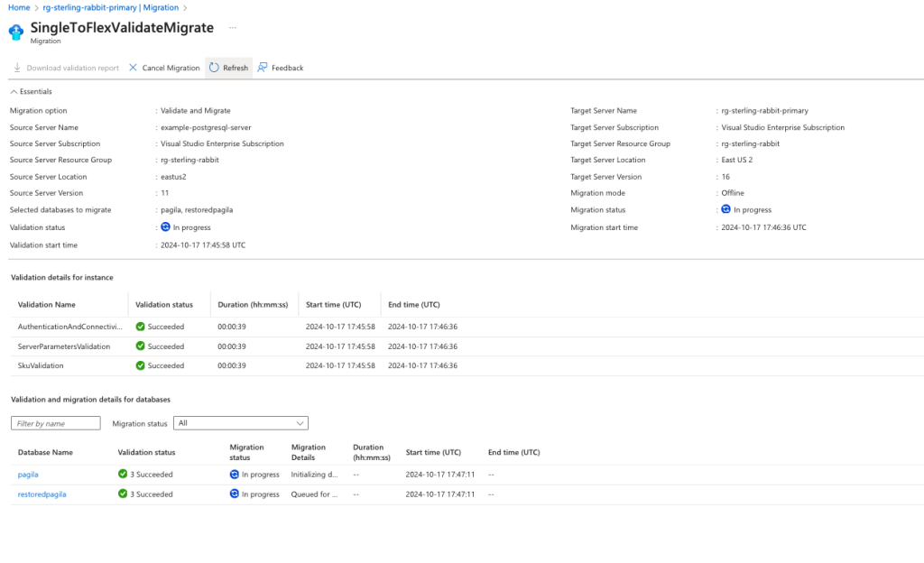Open the pagila database link
Viewport: 924px width, 563px height.
(x=28, y=474)
